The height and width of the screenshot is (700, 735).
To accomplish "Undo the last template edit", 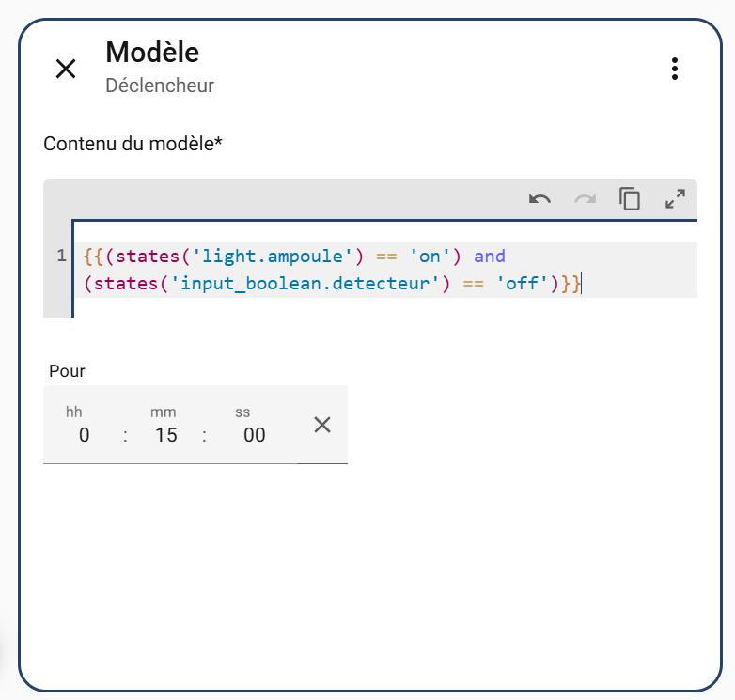I will [540, 199].
